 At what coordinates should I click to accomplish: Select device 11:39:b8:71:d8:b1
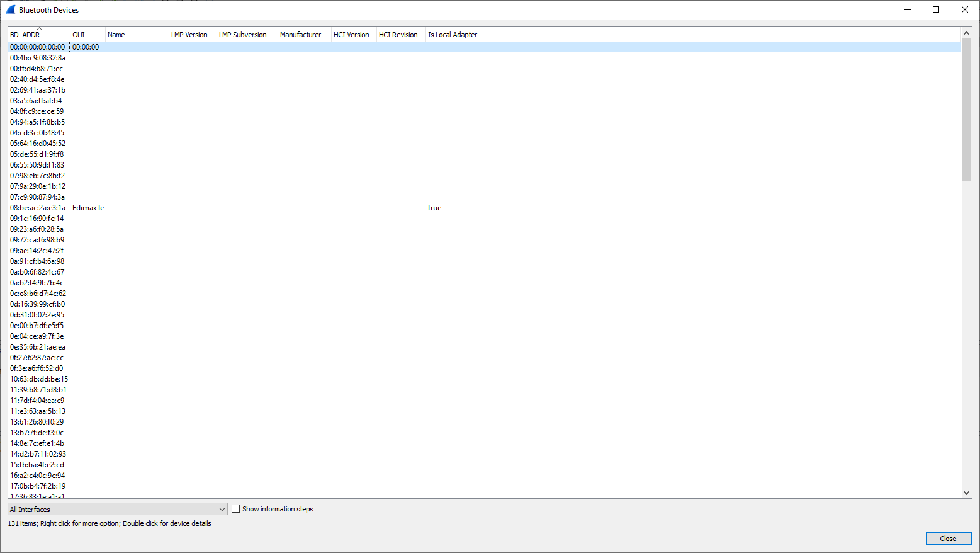click(x=38, y=390)
